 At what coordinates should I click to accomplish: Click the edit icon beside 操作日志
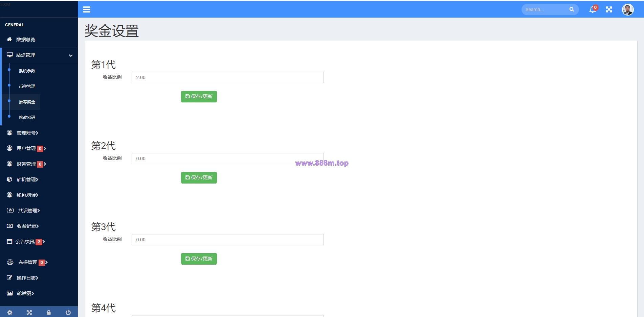[x=9, y=278]
